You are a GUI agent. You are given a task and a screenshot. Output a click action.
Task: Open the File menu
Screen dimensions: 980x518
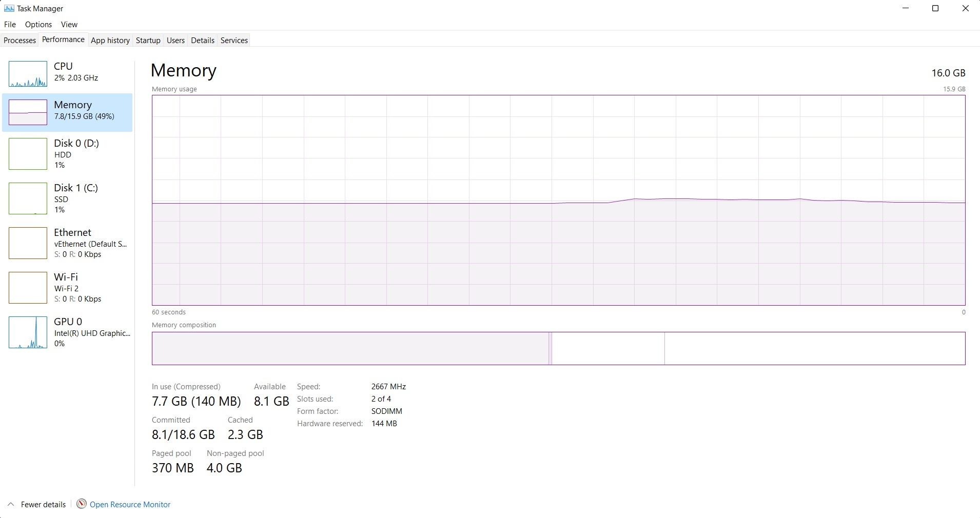9,24
